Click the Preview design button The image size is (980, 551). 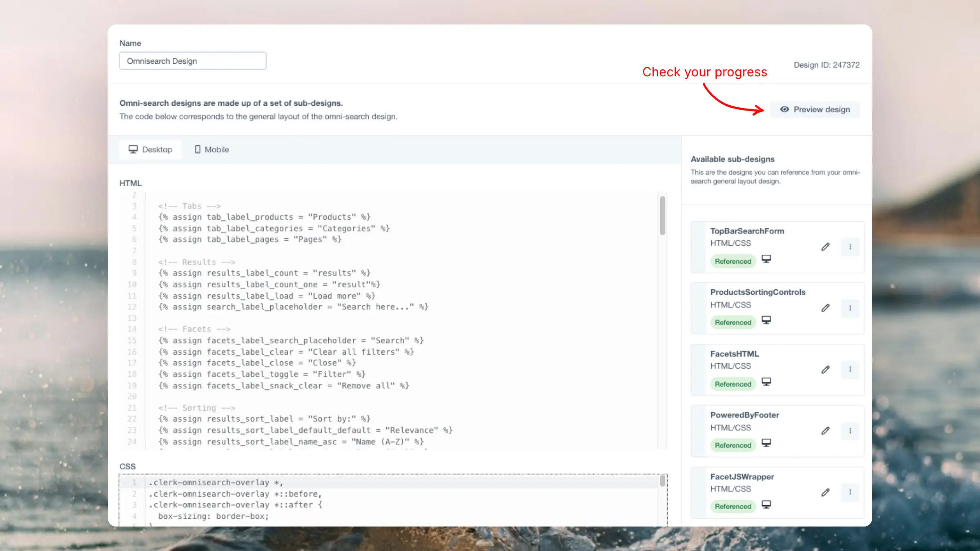815,109
